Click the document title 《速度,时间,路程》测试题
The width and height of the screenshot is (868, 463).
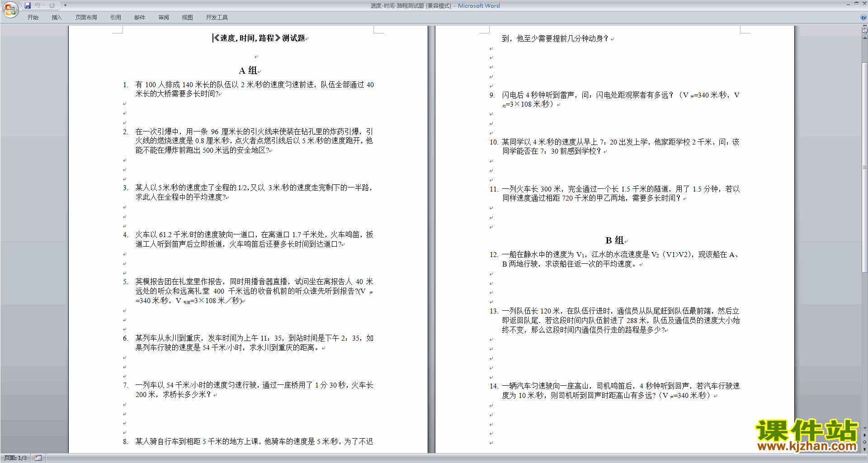259,38
